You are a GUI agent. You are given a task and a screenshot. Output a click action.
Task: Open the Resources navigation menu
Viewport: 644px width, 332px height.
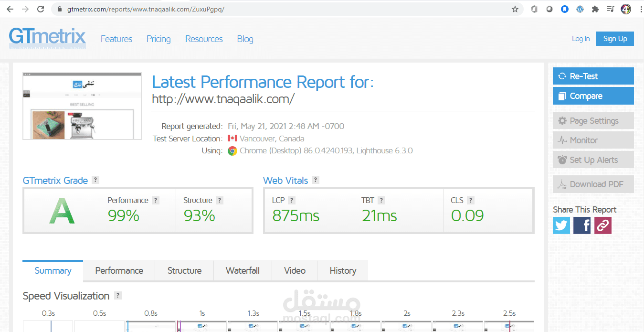(x=204, y=39)
